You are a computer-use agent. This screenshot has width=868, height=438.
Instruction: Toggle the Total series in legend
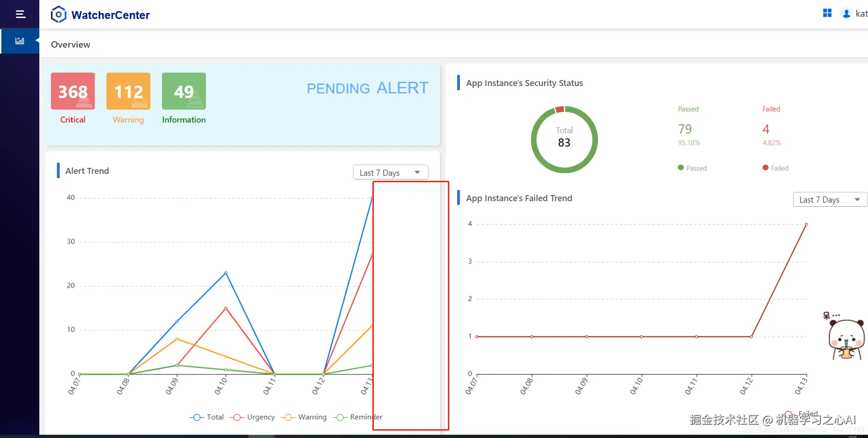pos(206,417)
